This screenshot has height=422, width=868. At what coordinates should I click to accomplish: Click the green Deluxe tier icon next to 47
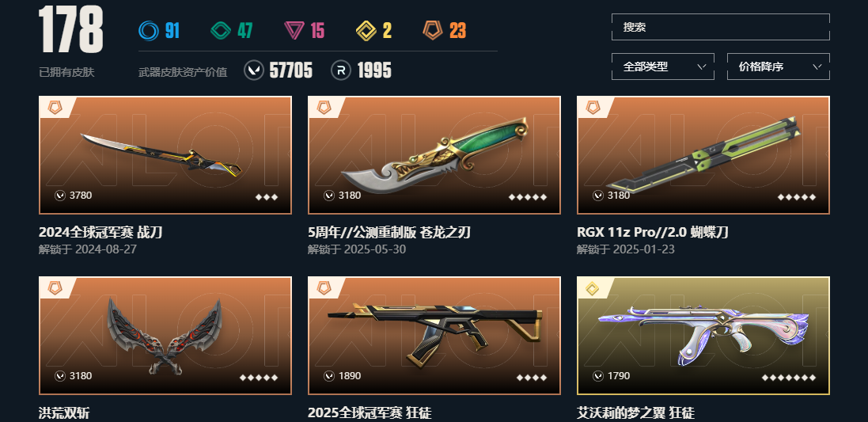(220, 30)
